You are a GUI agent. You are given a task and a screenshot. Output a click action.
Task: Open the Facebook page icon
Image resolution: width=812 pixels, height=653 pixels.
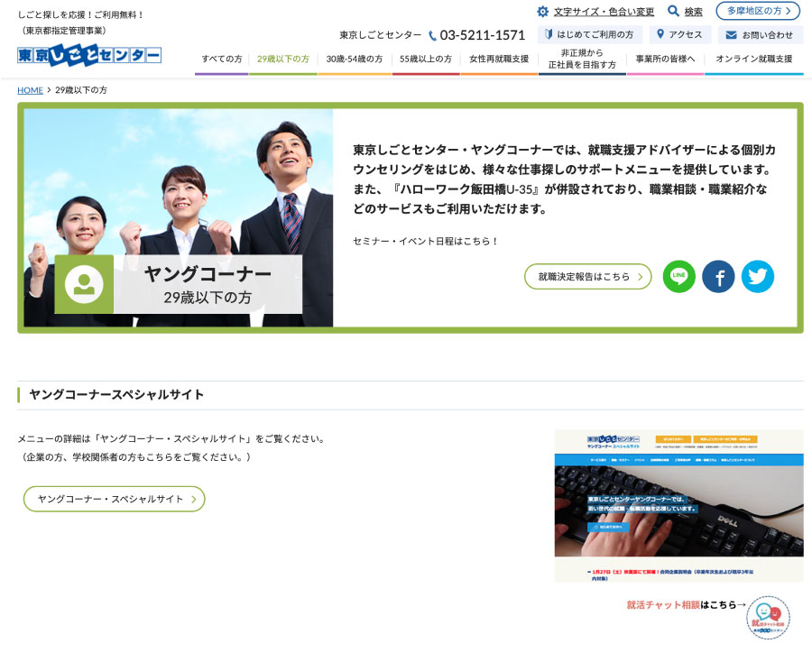[x=718, y=277]
